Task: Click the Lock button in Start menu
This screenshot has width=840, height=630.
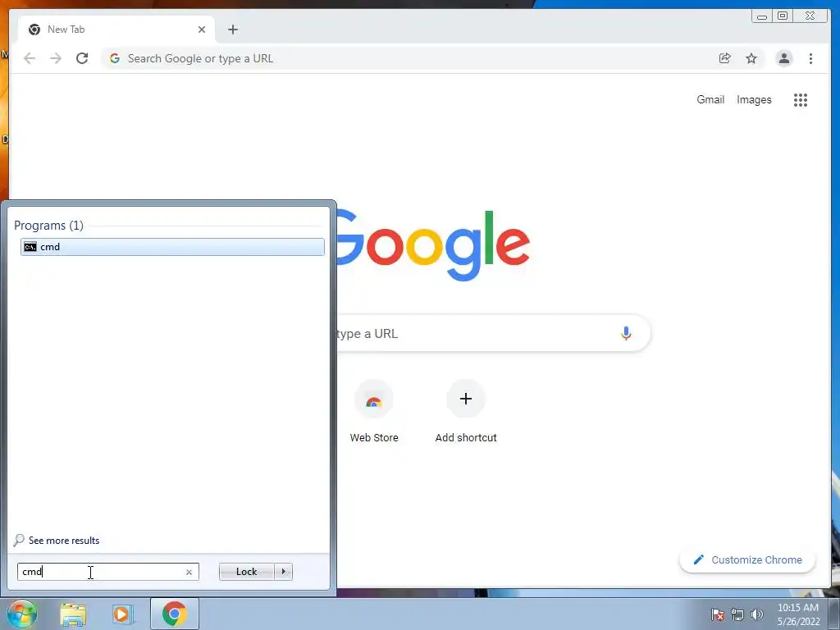Action: 246,572
